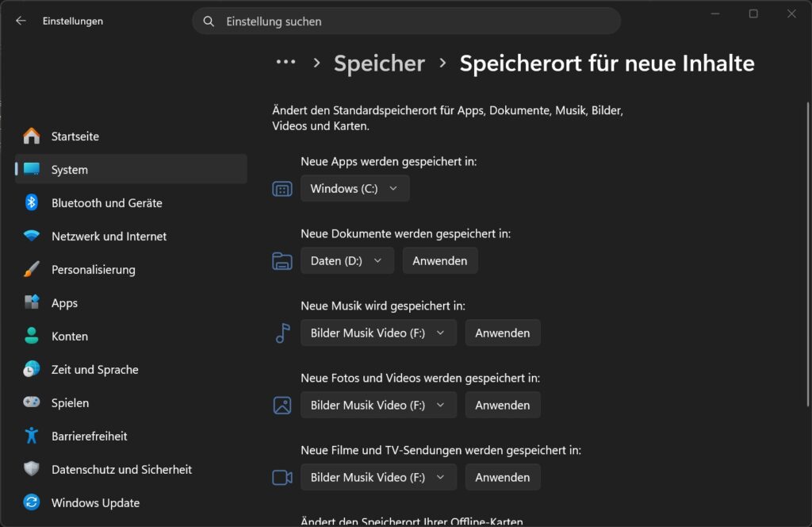
Task: Open Apps settings page
Action: coord(131,302)
